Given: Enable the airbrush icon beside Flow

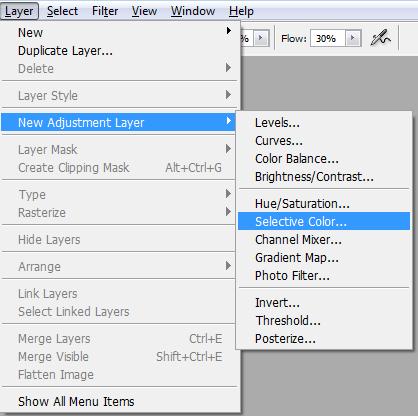Looking at the screenshot, I should [381, 38].
